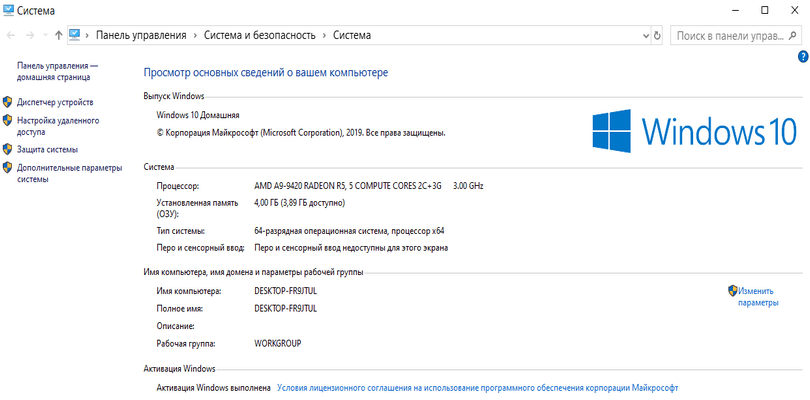Click the back navigation arrow
This screenshot has width=810, height=400.
(x=10, y=35)
